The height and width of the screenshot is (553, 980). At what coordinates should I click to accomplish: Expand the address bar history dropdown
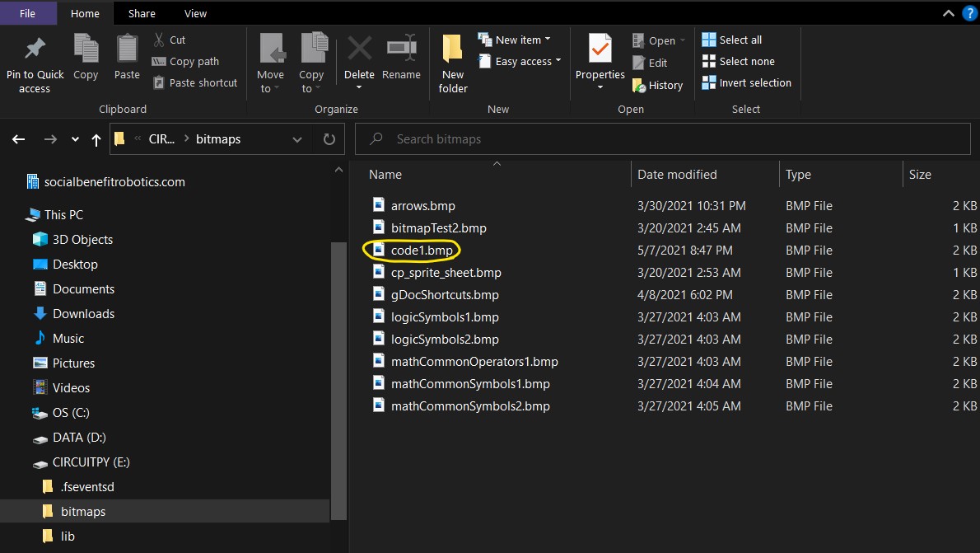pos(297,139)
